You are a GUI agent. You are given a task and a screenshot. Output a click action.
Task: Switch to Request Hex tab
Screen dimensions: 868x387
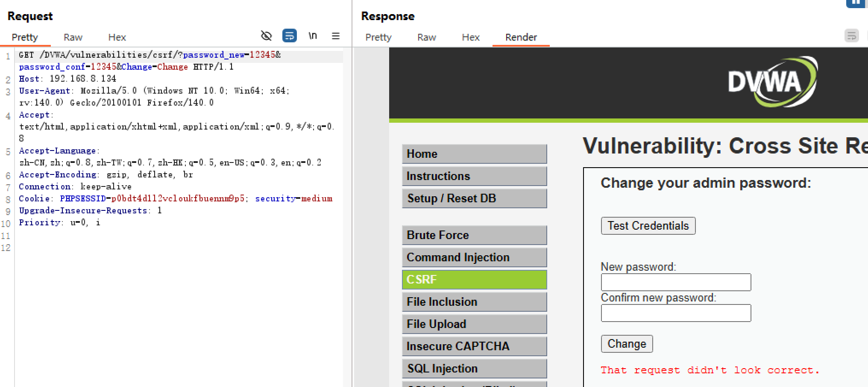point(117,37)
